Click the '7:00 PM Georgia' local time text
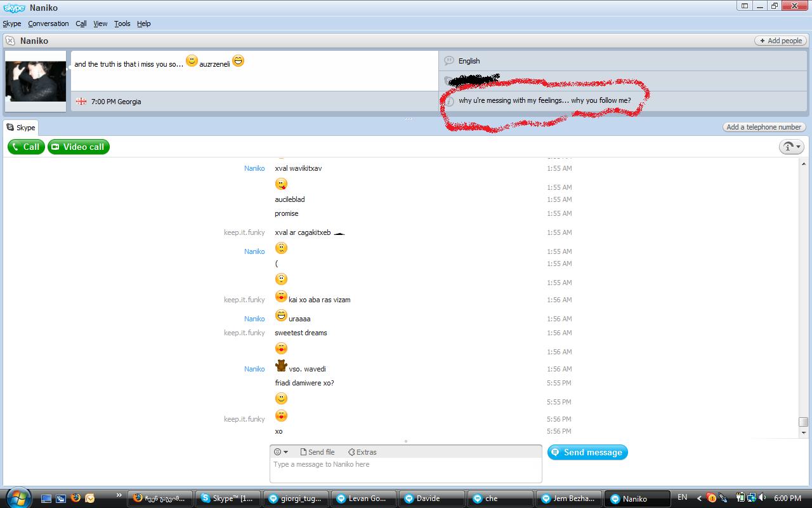Viewport: 812px width, 508px height. (116, 102)
